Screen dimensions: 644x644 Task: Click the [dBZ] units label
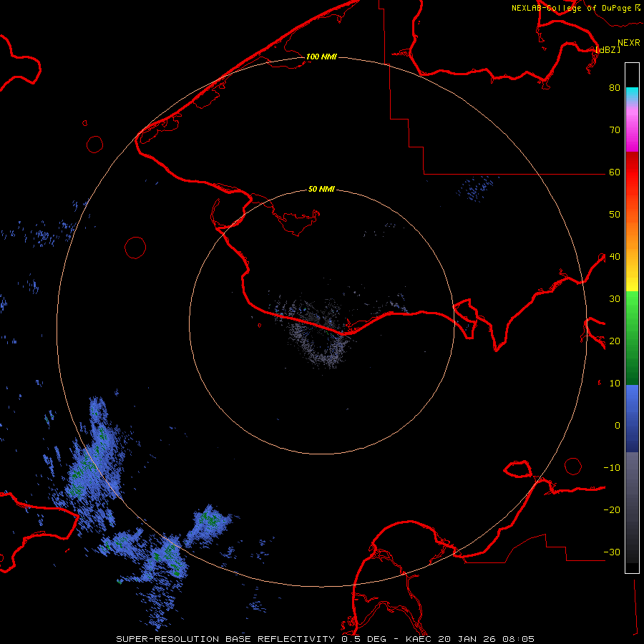coord(608,49)
